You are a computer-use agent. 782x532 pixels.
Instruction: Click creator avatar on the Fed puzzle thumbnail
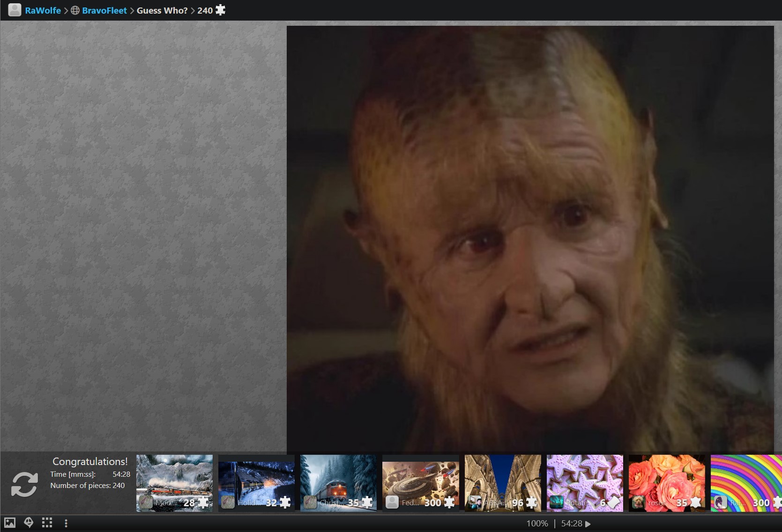[x=392, y=502]
